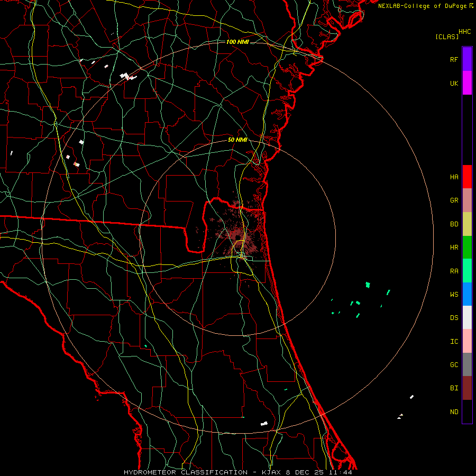Click the BI legend label
476x476 pixels.
click(x=454, y=388)
